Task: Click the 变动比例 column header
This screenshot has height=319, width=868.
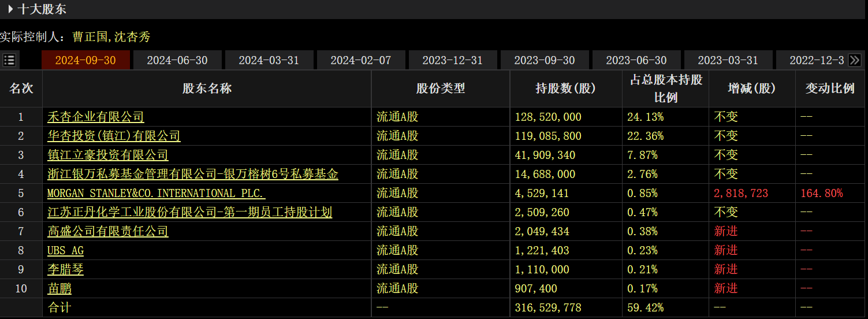Action: pyautogui.click(x=829, y=88)
